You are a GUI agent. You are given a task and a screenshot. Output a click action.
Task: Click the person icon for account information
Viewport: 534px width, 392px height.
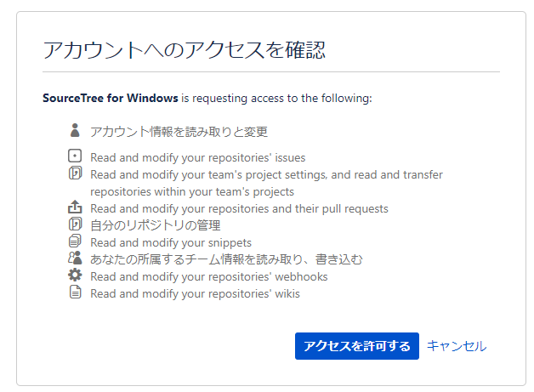[x=75, y=130]
